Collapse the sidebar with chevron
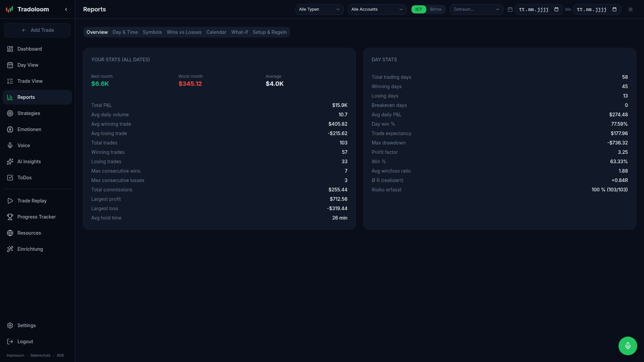Image resolution: width=644 pixels, height=362 pixels. [66, 9]
